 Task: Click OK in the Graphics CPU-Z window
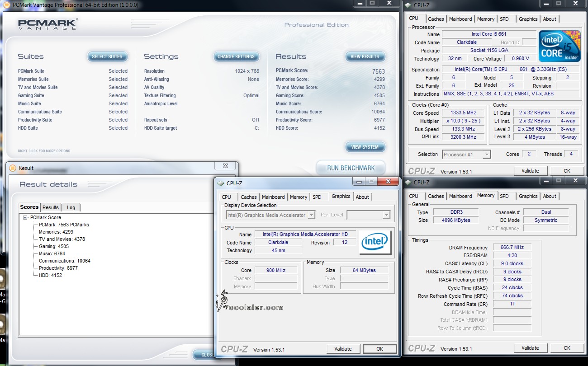pos(379,349)
